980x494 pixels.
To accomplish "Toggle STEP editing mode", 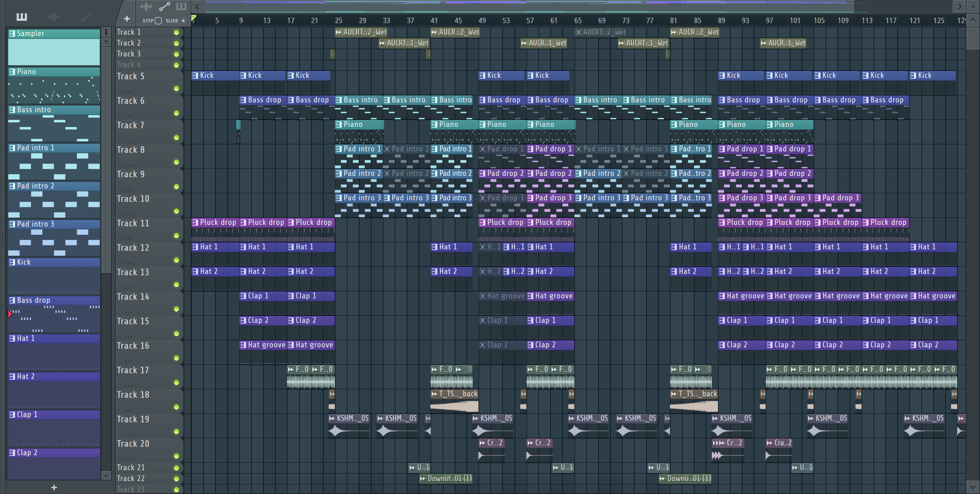I will (x=158, y=20).
